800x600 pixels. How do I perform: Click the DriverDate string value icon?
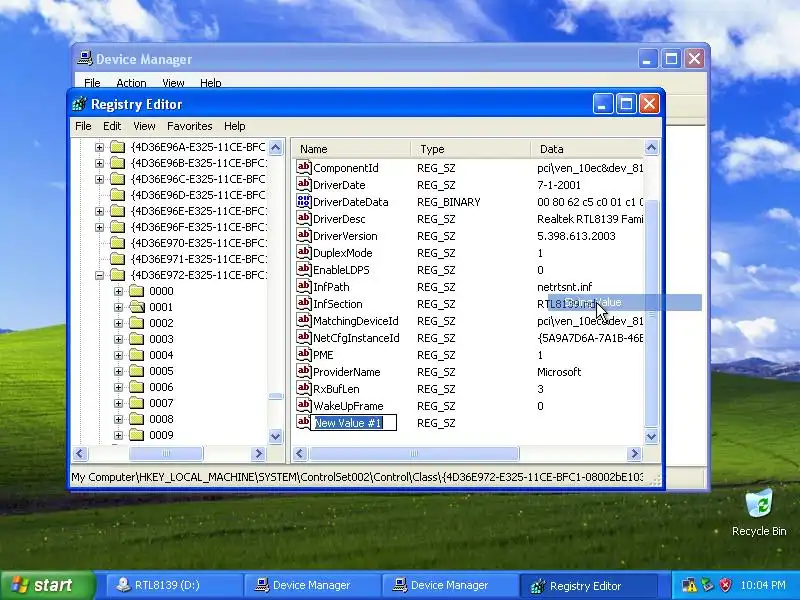coord(304,184)
